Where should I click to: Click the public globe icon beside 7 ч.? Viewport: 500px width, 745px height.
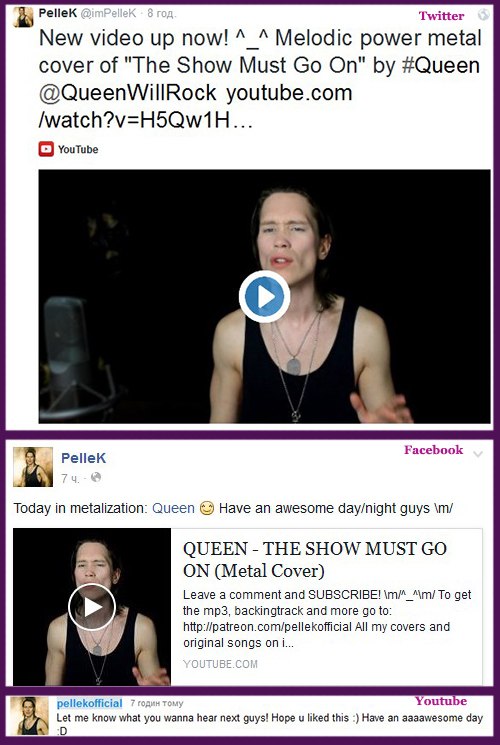96,477
